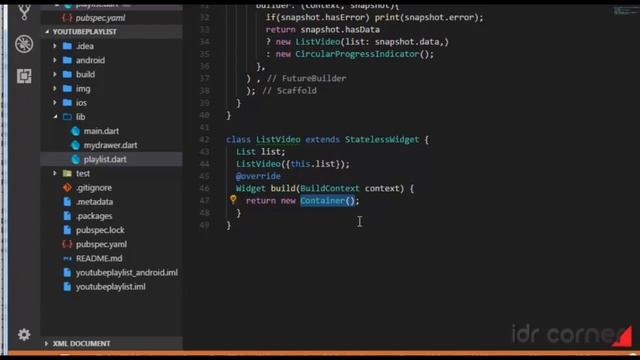Viewport: 640px width, 360px height.
Task: Open the Debug view icon
Action: [24, 44]
